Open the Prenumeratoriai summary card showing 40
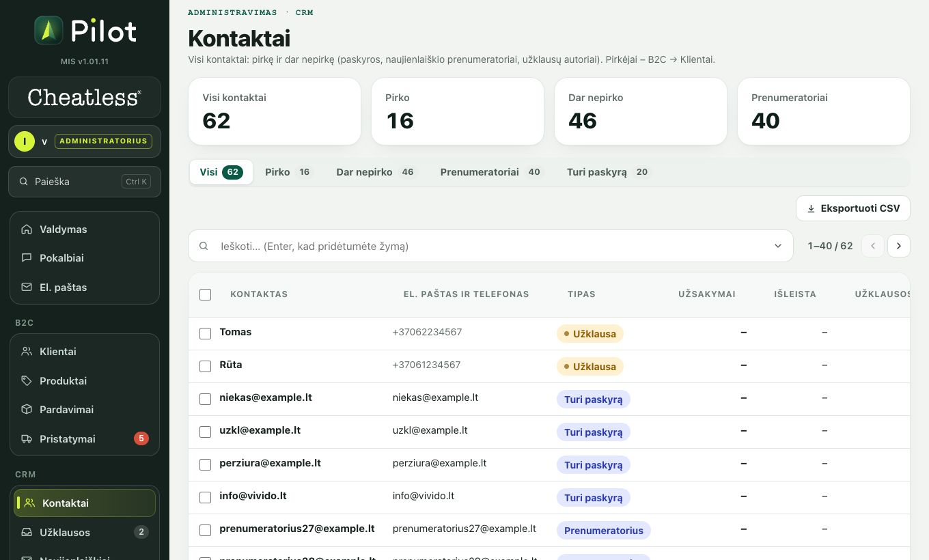The width and height of the screenshot is (929, 560). click(824, 111)
